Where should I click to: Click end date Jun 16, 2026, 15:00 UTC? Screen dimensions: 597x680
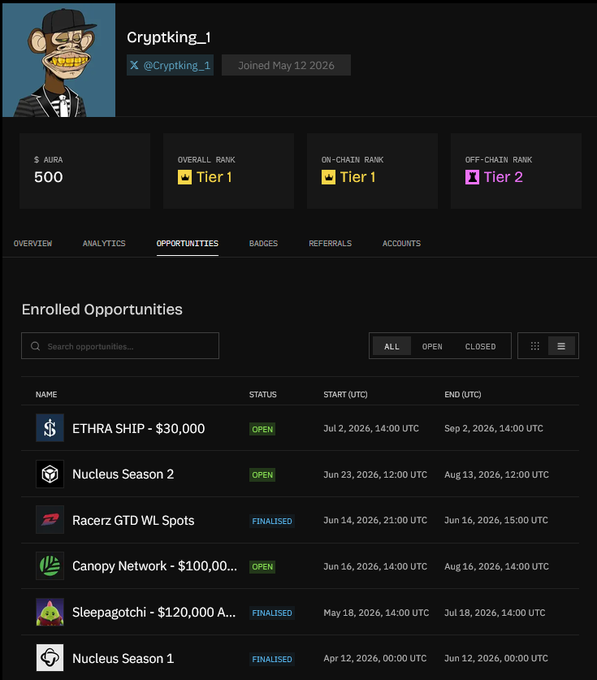click(496, 520)
